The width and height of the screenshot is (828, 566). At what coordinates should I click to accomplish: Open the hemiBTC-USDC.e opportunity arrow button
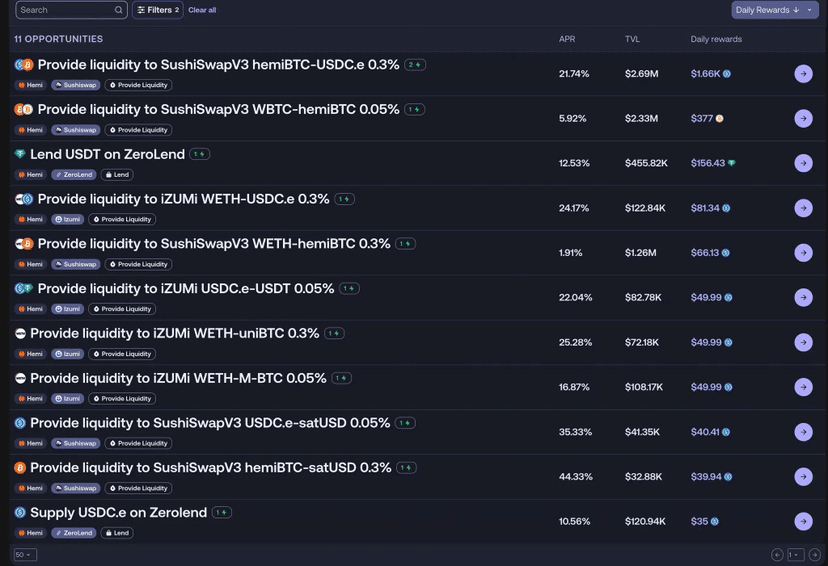(x=803, y=74)
